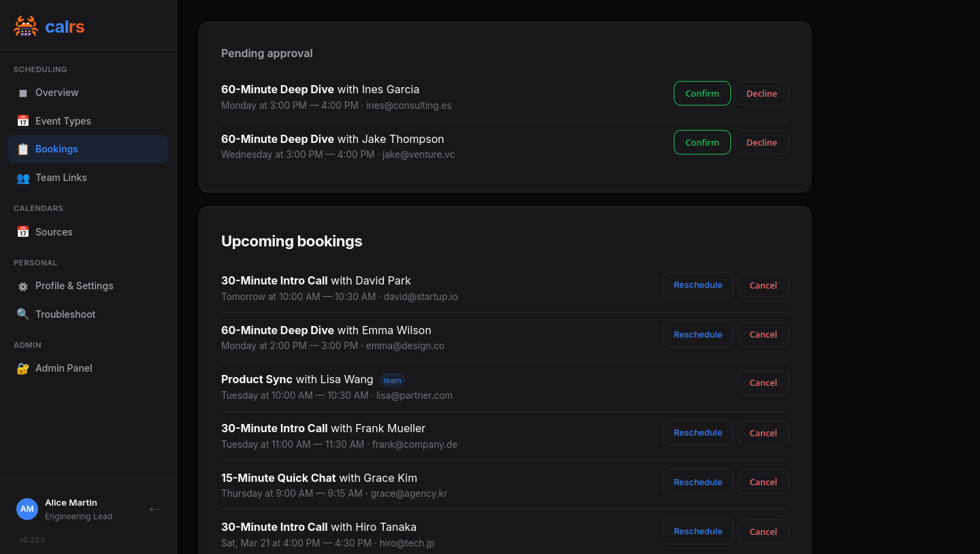Reschedule David Park's Intro Call
The width and height of the screenshot is (980, 554).
click(698, 285)
